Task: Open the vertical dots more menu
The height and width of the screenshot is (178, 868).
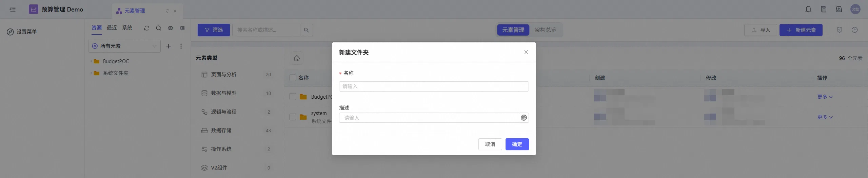Action: [x=181, y=46]
